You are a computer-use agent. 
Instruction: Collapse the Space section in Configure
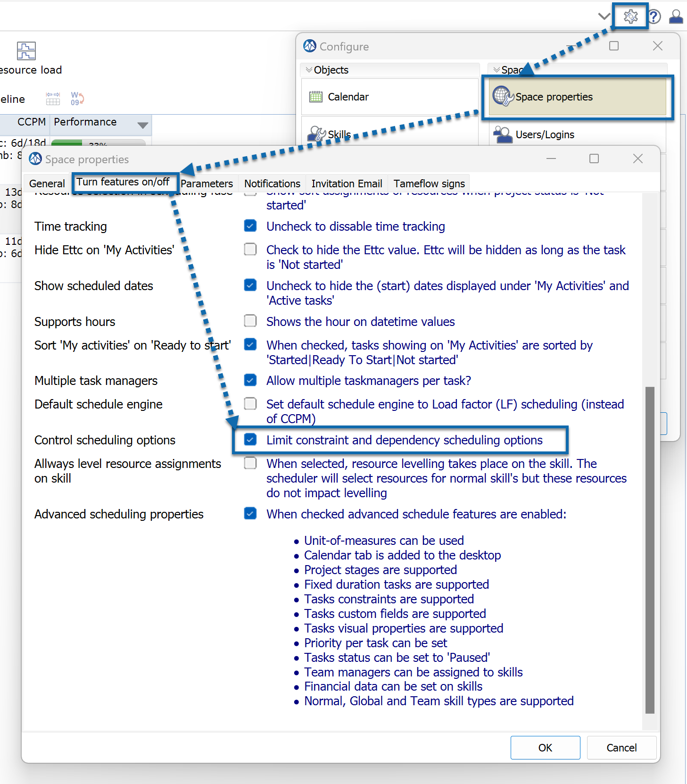coord(497,70)
